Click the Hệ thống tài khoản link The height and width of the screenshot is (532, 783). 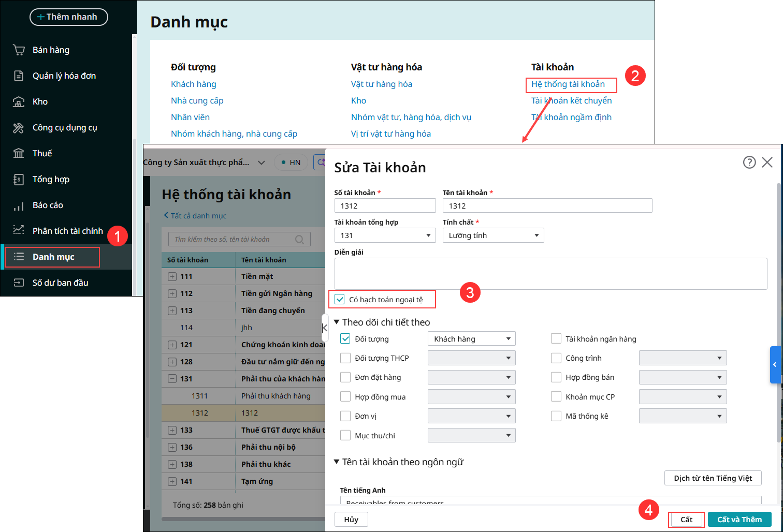[568, 84]
